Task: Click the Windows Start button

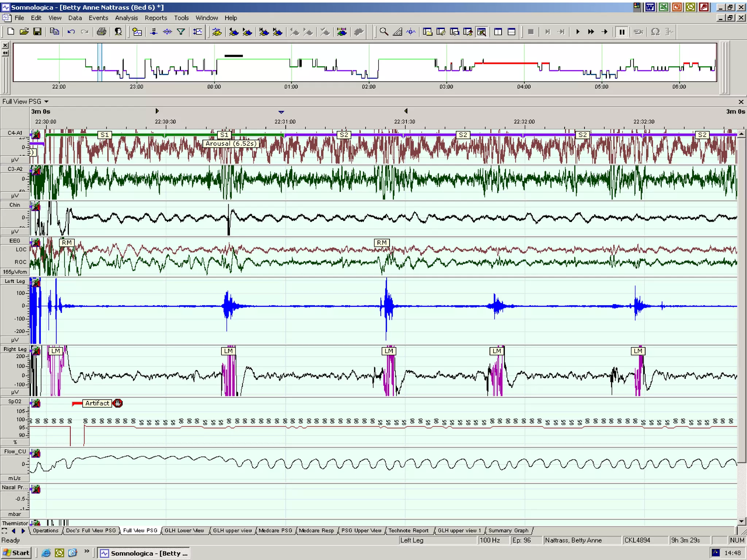Action: (16, 553)
